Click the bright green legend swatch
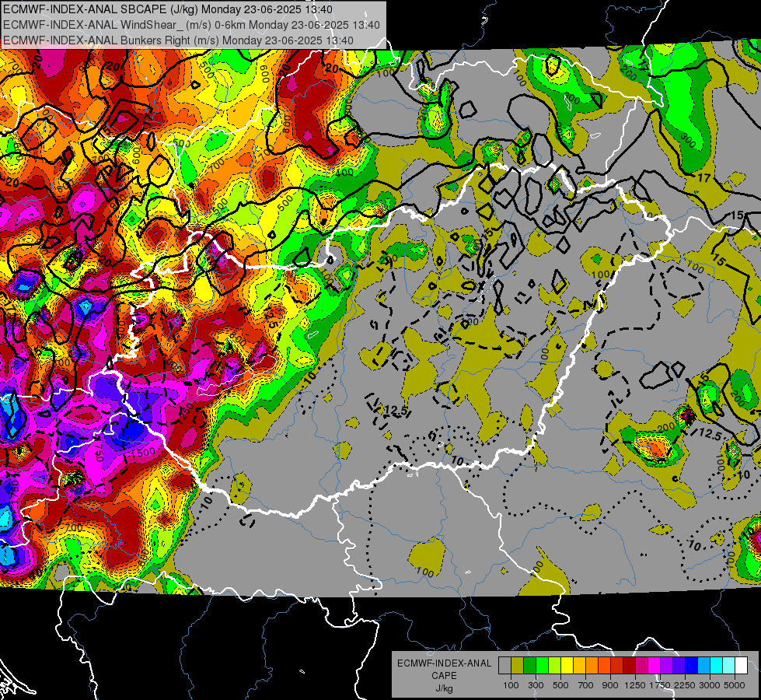The image size is (761, 700). tap(543, 665)
